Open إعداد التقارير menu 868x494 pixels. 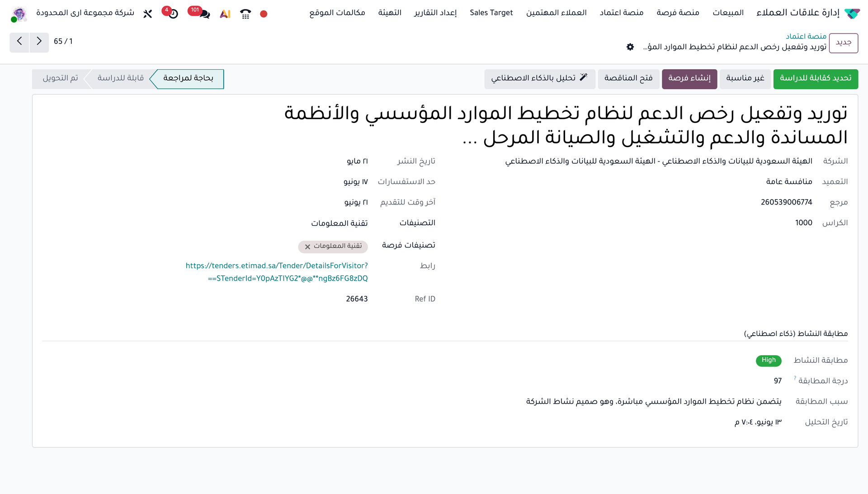point(435,13)
